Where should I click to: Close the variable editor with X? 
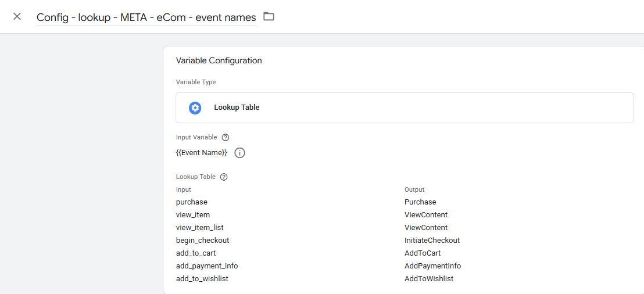pos(17,16)
